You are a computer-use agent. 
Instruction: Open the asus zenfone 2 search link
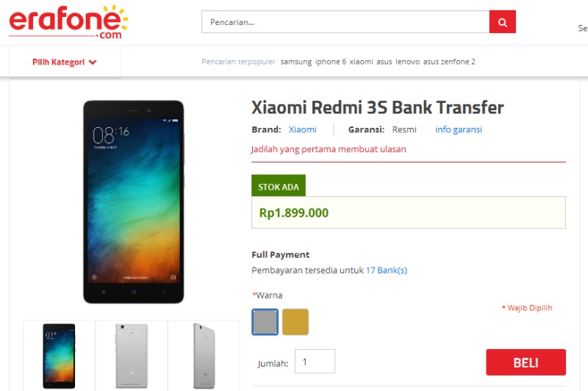coord(449,62)
